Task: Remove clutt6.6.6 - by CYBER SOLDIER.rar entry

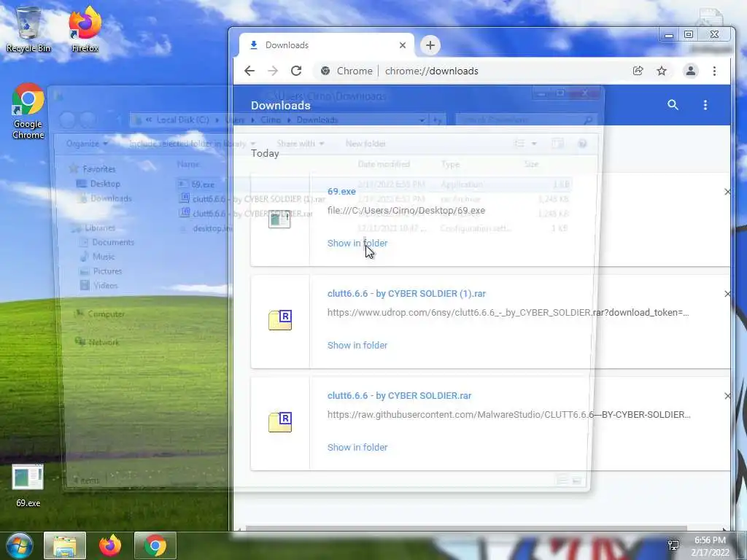Action: (727, 396)
